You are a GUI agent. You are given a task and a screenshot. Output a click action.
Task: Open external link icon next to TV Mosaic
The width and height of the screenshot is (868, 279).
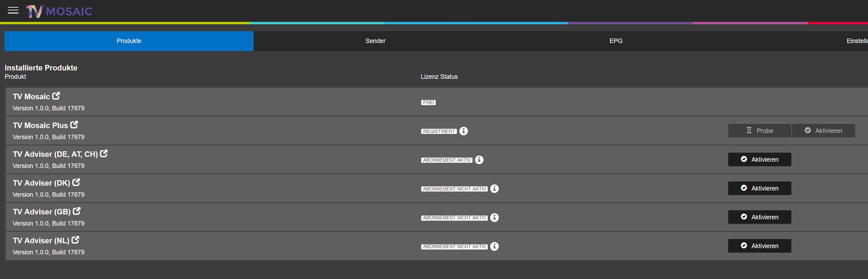click(x=56, y=96)
